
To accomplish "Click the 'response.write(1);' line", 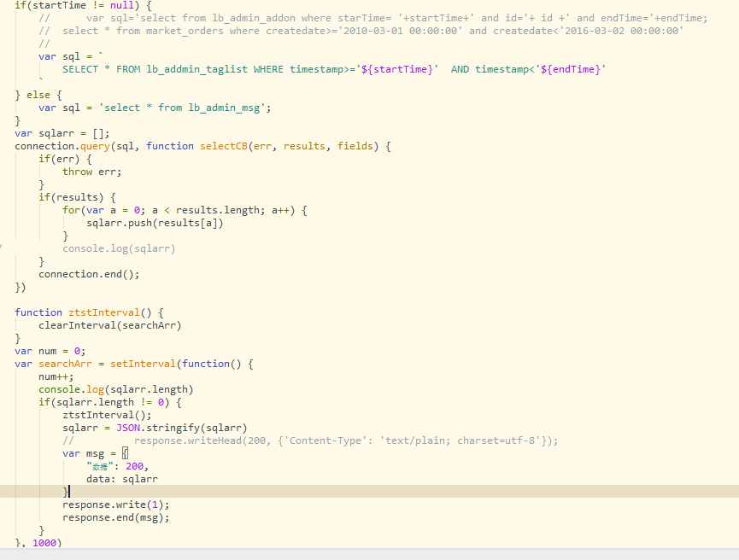I will (x=116, y=505).
